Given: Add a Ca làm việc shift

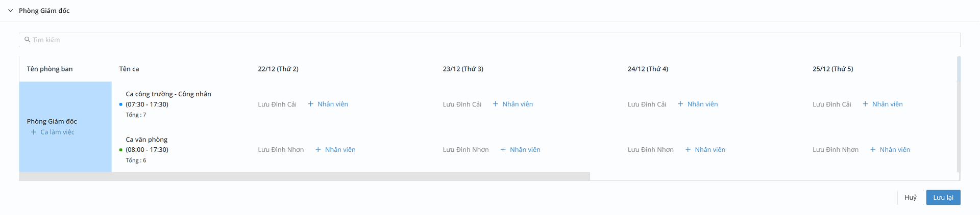Looking at the screenshot, I should coord(53,132).
